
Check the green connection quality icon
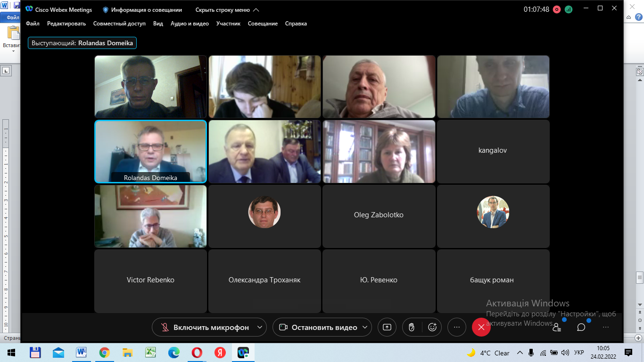point(569,9)
